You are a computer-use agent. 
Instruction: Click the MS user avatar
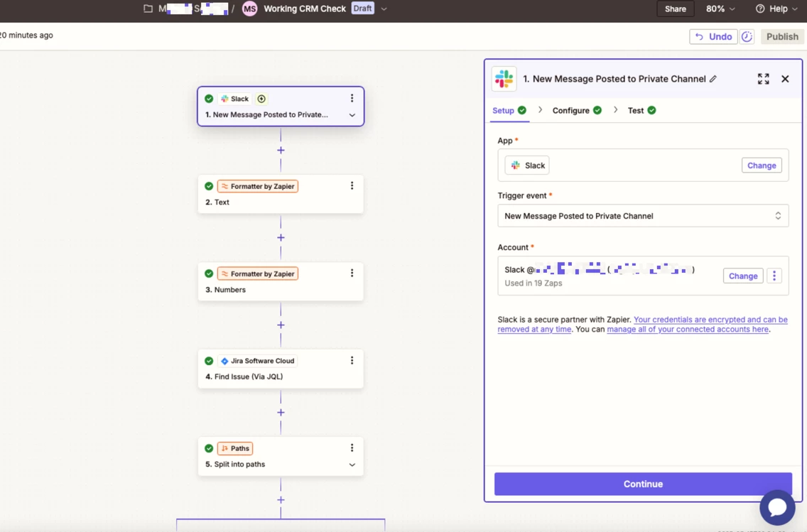pos(249,9)
